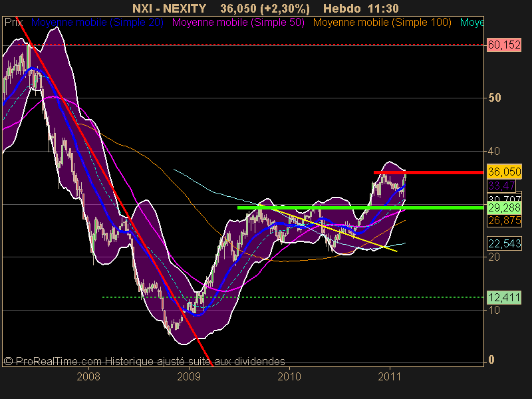
Task: Click the 2011 label on time axis
Action: click(390, 376)
